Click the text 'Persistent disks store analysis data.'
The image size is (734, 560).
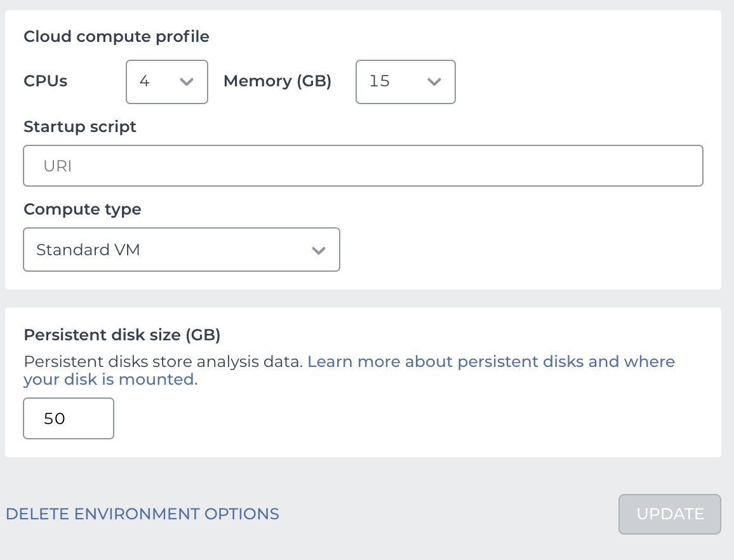pyautogui.click(x=163, y=361)
